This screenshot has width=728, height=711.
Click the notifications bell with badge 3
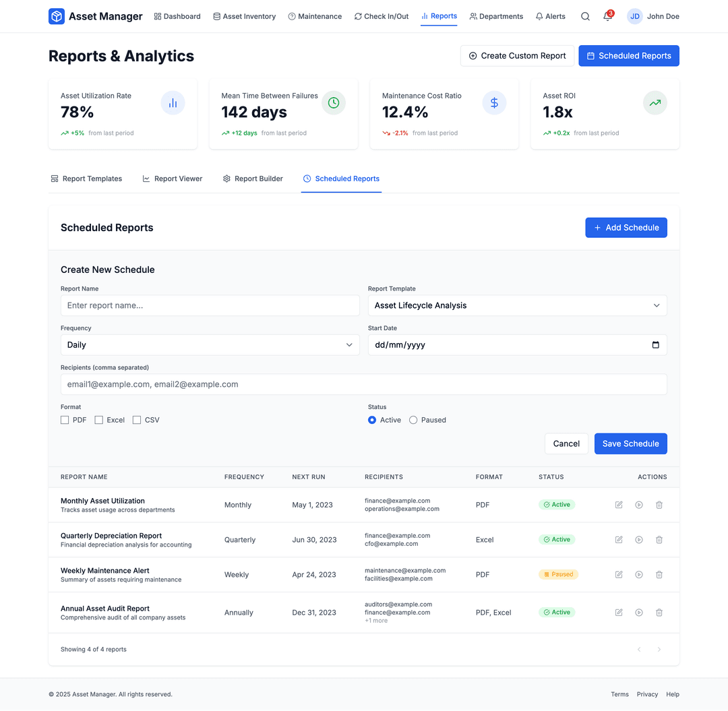pyautogui.click(x=607, y=16)
